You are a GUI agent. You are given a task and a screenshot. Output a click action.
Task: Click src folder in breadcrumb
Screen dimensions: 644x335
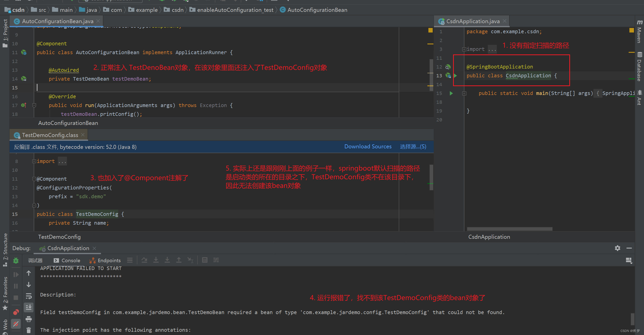tap(38, 10)
